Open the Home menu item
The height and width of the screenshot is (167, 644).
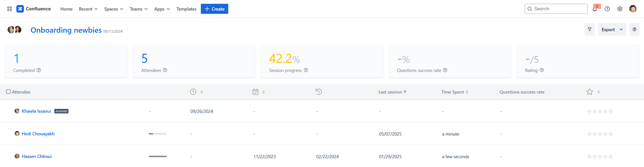[x=66, y=9]
